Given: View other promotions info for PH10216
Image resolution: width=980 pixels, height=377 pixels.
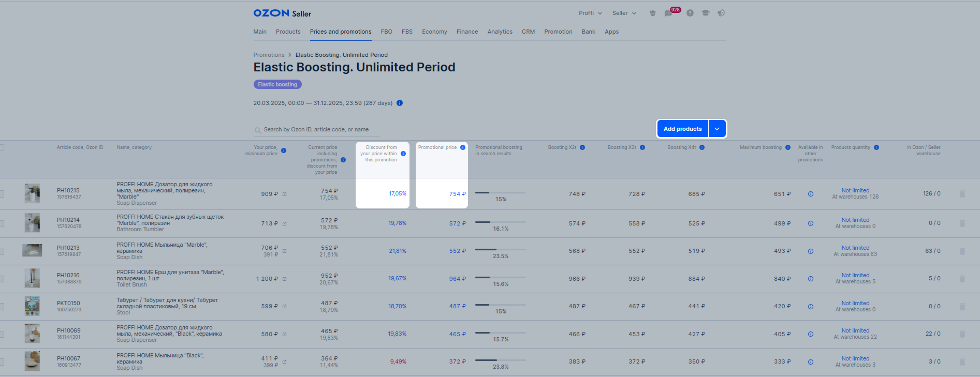Looking at the screenshot, I should (811, 279).
